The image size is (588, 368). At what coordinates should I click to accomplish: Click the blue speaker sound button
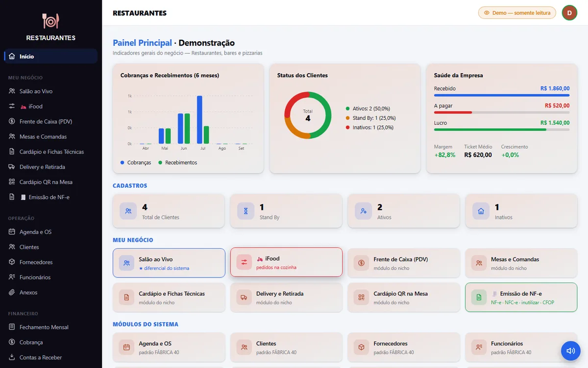[570, 351]
